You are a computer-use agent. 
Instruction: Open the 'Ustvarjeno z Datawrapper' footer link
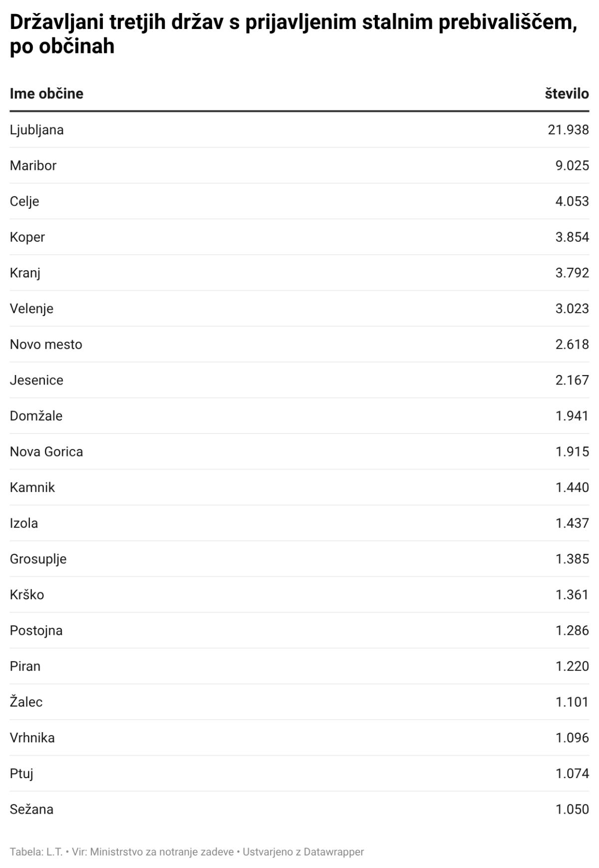[303, 852]
